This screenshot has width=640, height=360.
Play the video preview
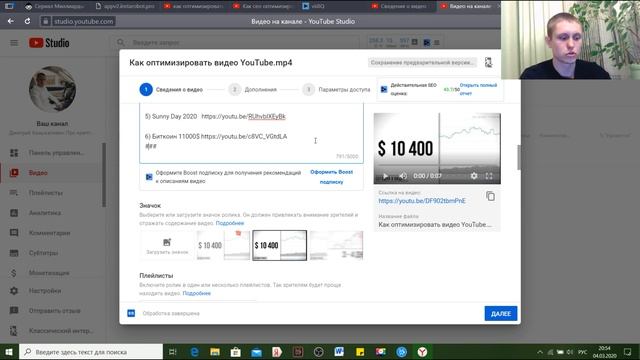(385, 176)
